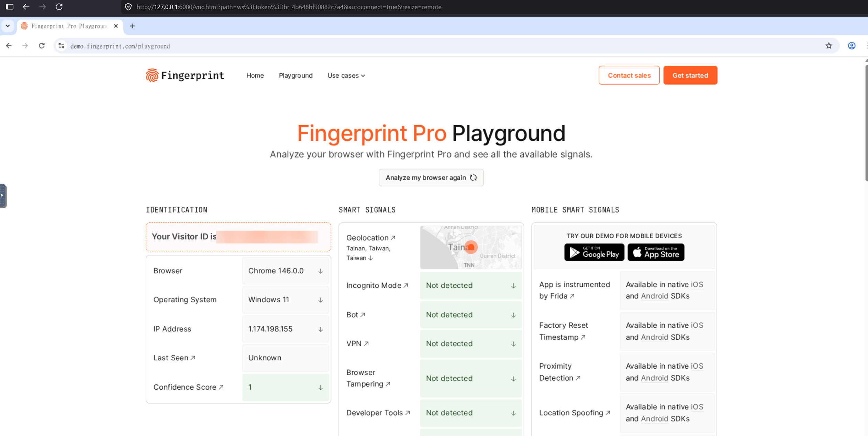868x436 pixels.
Task: Open the Android link in Proximity Detection row
Action: 654,378
